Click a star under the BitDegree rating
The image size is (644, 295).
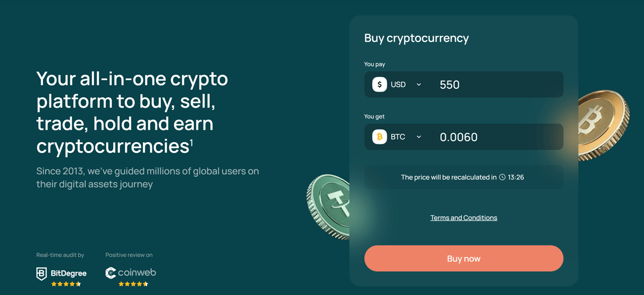click(x=66, y=284)
